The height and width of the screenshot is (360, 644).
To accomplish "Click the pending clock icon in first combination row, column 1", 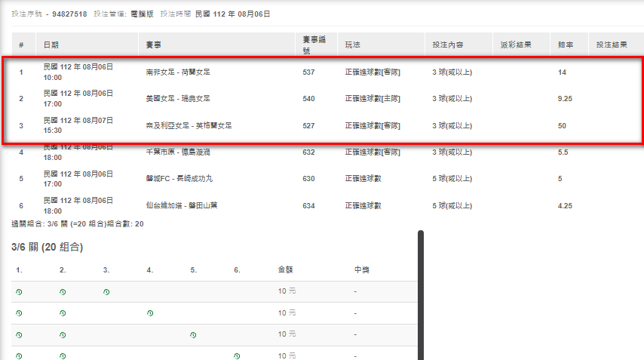I will (x=18, y=291).
